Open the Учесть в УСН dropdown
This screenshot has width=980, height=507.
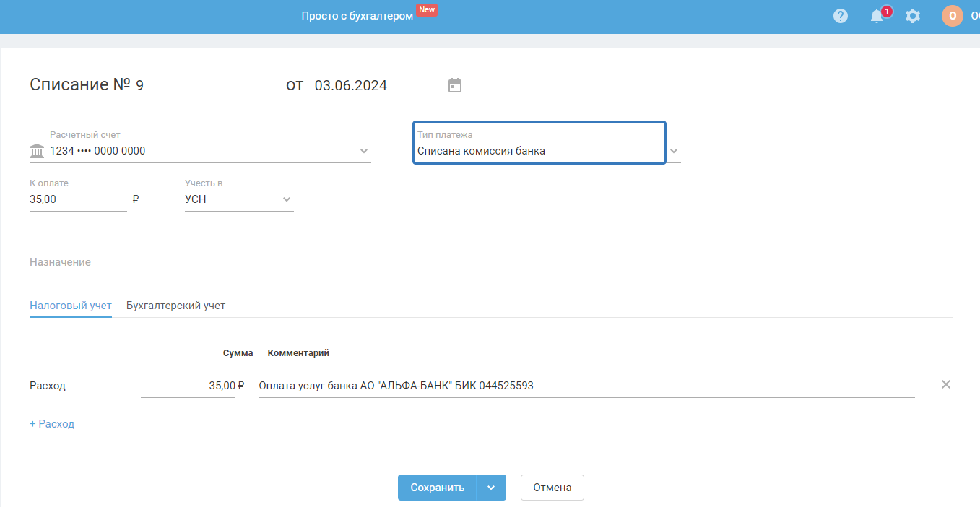(x=239, y=199)
